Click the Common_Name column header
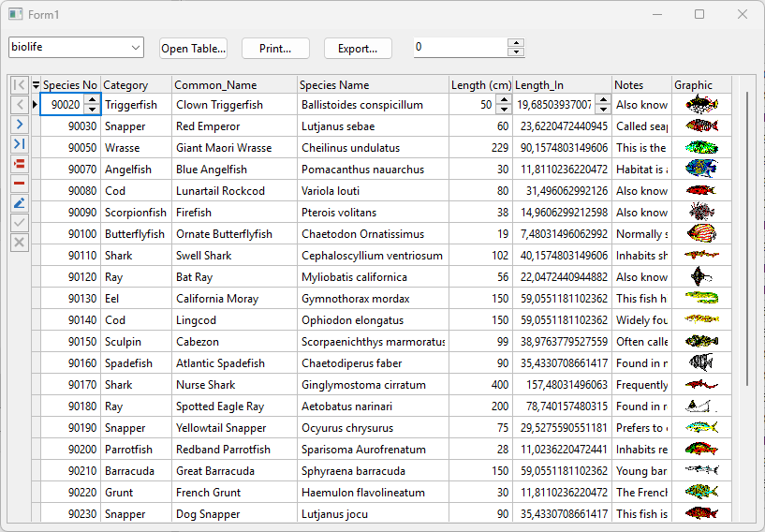 pyautogui.click(x=234, y=85)
